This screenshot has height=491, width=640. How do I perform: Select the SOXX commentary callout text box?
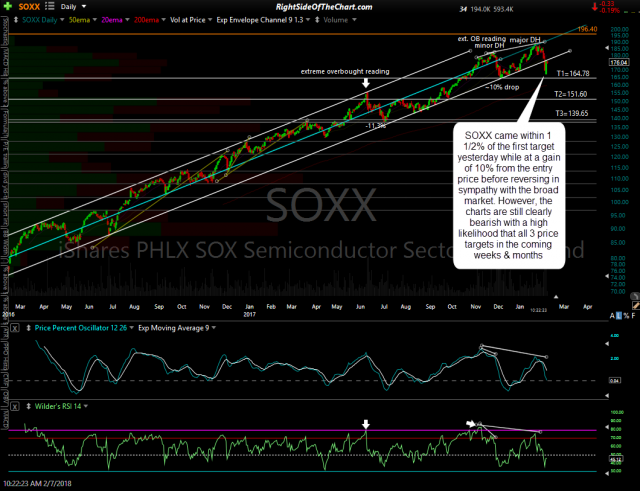click(509, 196)
